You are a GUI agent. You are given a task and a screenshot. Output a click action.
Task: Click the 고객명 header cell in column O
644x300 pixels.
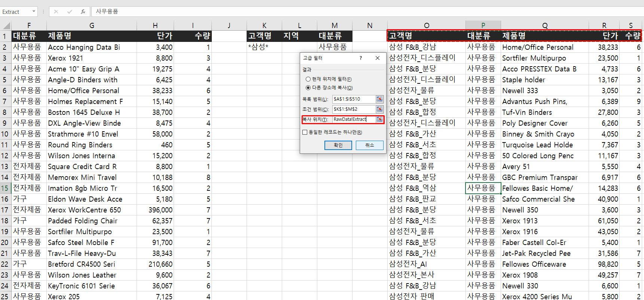click(427, 36)
